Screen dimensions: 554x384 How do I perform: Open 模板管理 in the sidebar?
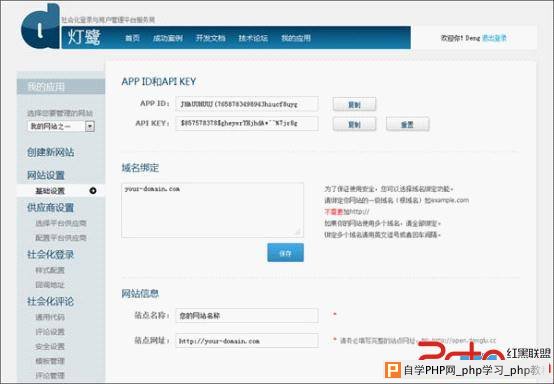pos(50,361)
